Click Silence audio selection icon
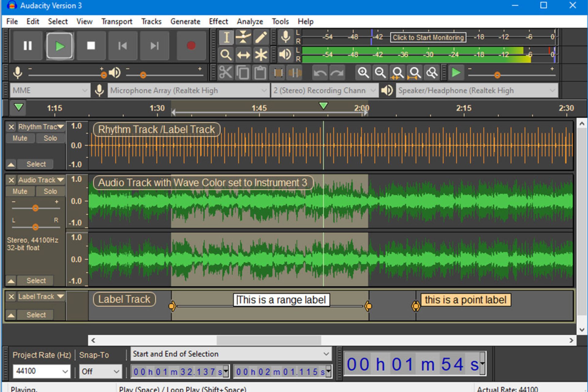The height and width of the screenshot is (392, 588). coord(295,73)
